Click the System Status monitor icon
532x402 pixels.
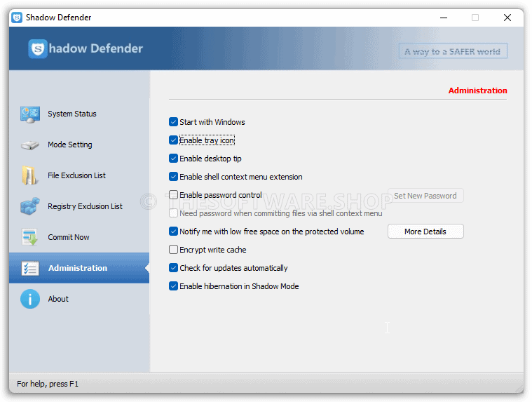click(x=30, y=114)
